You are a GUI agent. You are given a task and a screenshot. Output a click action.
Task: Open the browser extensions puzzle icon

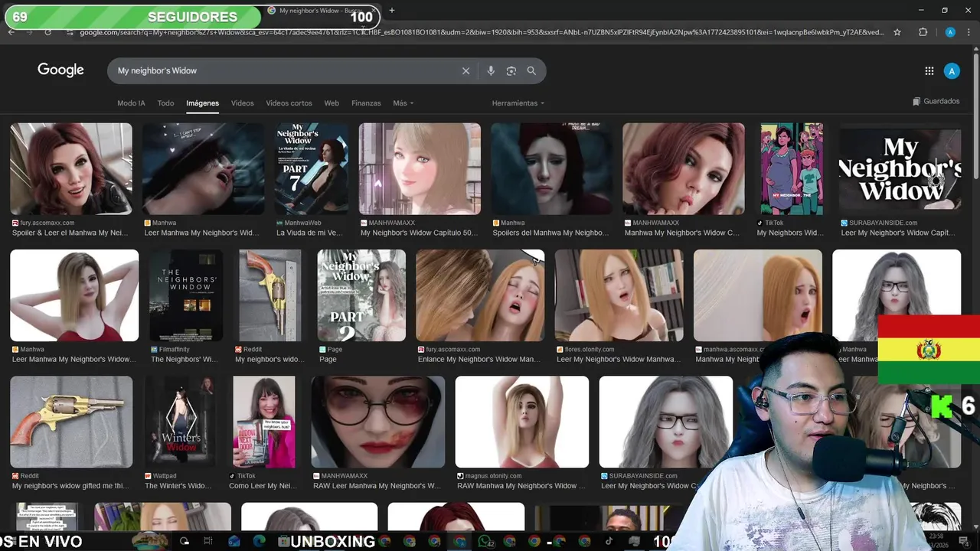[923, 32]
